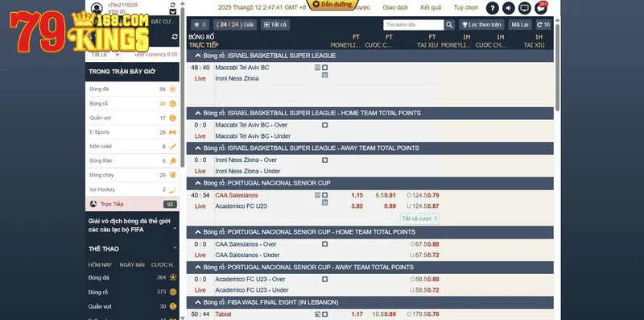Viewport: 644px width, 320px height.
Task: Click the team search input field
Action: click(x=414, y=25)
